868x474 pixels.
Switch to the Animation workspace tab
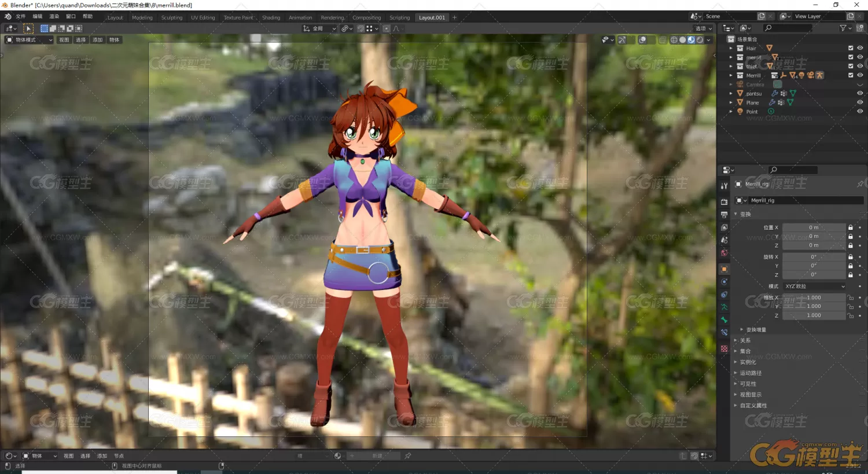(300, 17)
